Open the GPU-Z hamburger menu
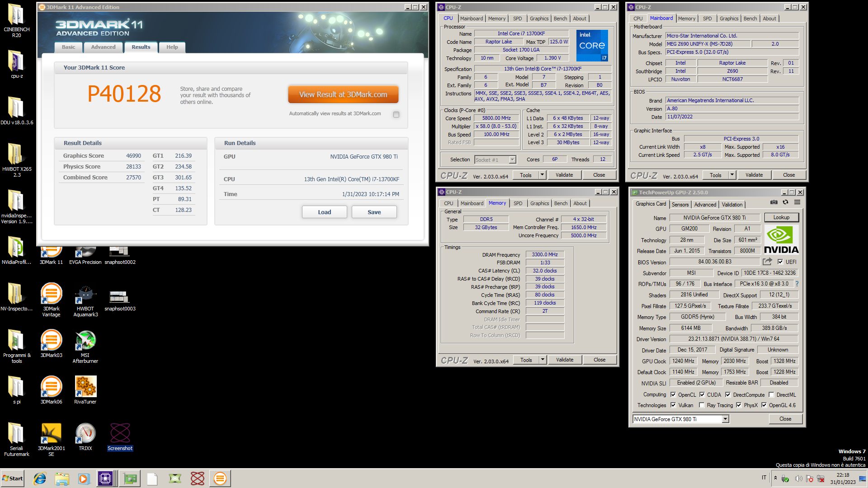 (x=797, y=202)
